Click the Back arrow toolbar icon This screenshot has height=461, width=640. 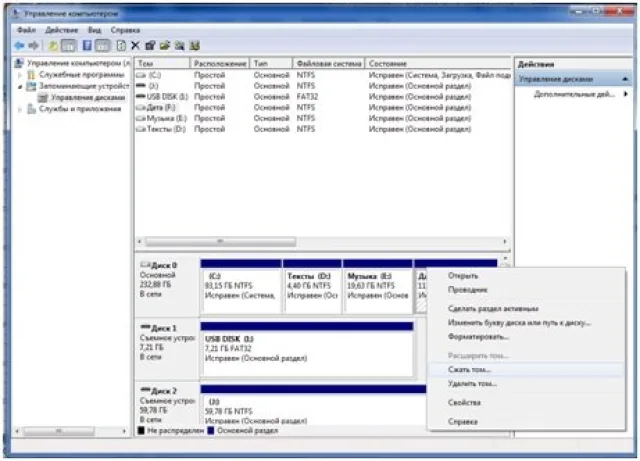19,46
